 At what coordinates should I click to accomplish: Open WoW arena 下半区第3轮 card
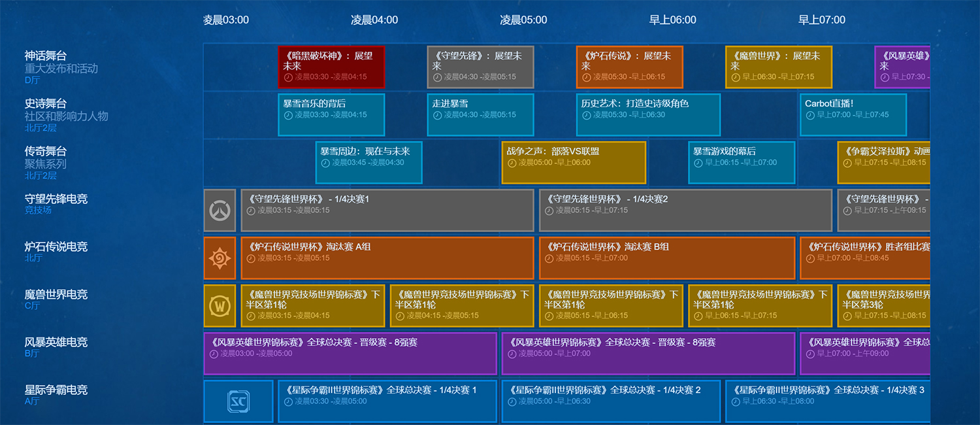884,306
